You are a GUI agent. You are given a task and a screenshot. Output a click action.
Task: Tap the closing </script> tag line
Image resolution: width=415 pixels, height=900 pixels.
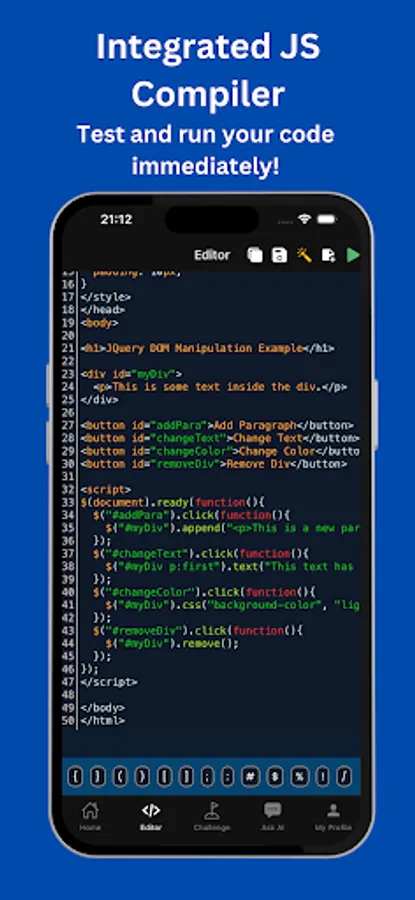[x=109, y=682]
